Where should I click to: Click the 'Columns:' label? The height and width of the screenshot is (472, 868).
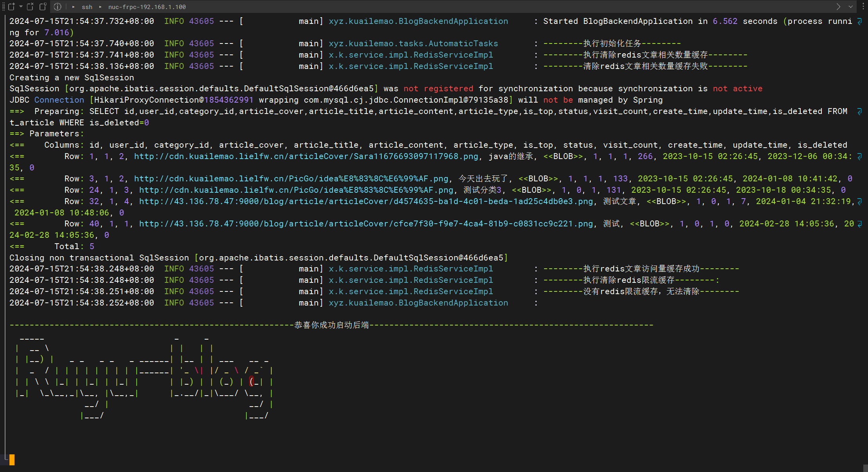pos(64,145)
